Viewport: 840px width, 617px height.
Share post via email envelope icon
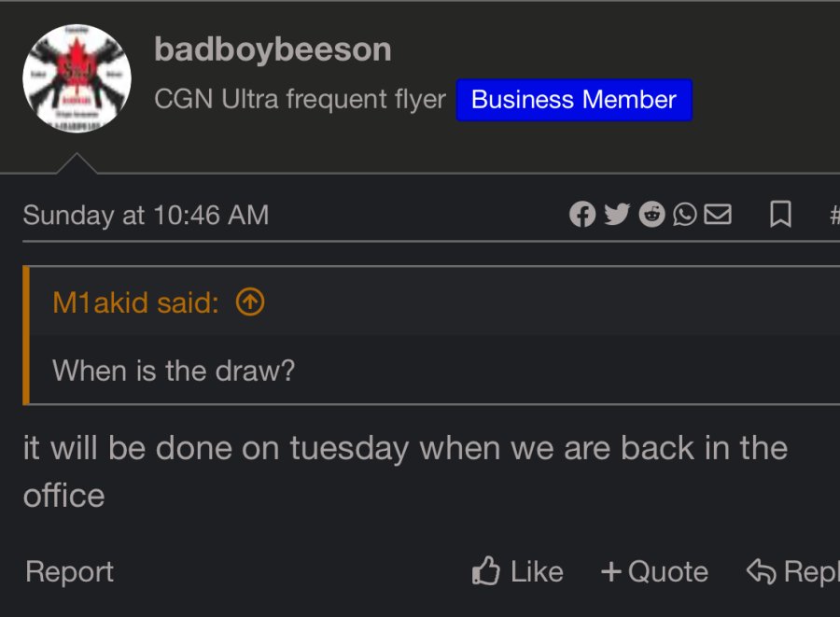coord(717,215)
